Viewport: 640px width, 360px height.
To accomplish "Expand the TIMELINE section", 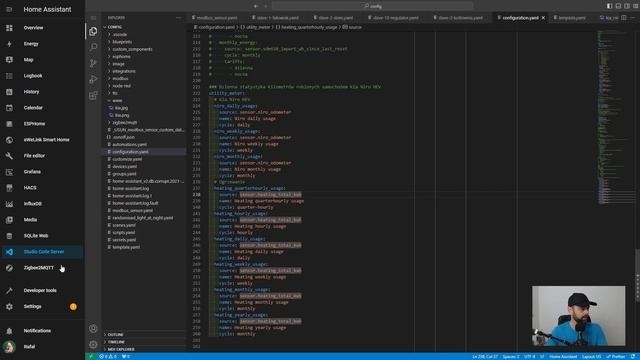I will (x=144, y=342).
